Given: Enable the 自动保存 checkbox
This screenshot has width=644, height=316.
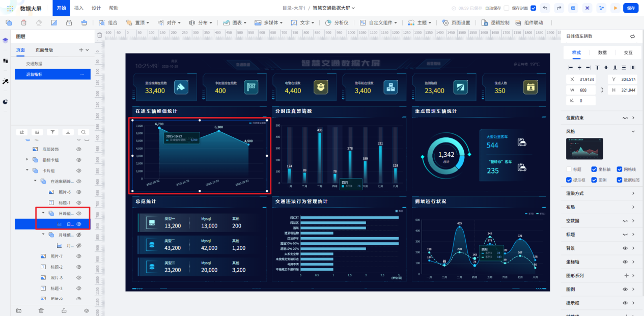Looking at the screenshot, I should point(506,8).
